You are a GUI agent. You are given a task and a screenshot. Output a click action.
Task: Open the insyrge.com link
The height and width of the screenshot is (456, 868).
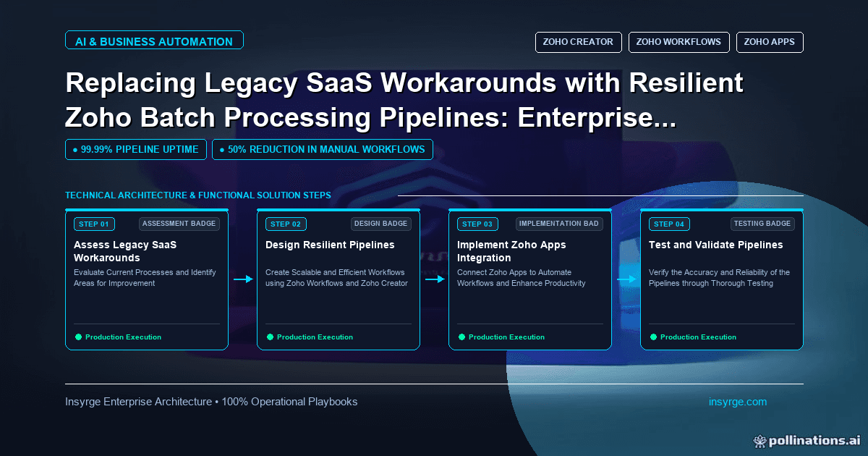pos(738,402)
